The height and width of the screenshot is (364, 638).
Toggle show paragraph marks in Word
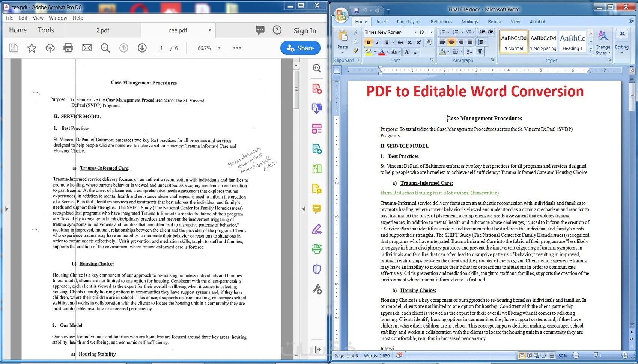coord(480,51)
